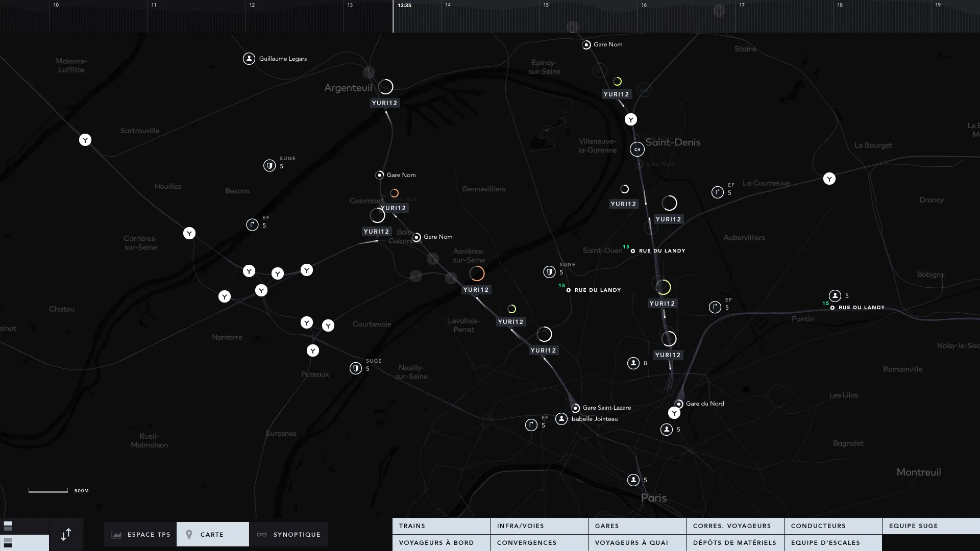Select the upper split layout icon
980x551 pixels.
(x=8, y=525)
